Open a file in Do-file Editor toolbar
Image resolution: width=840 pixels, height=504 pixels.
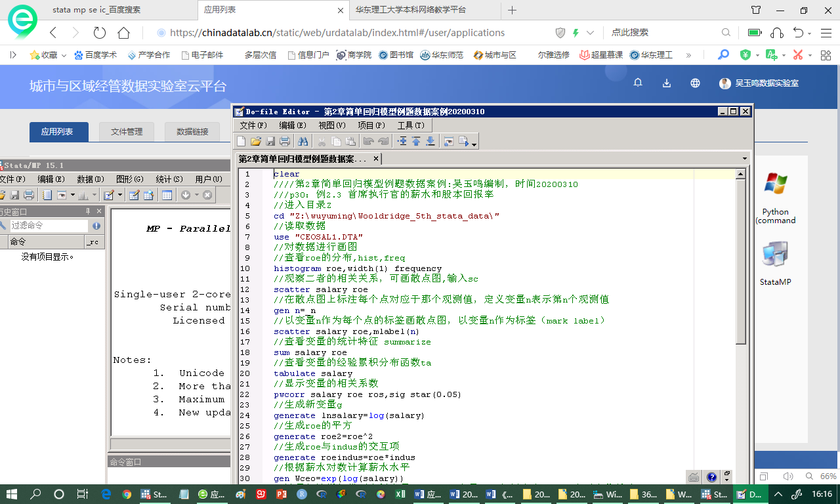coord(256,141)
